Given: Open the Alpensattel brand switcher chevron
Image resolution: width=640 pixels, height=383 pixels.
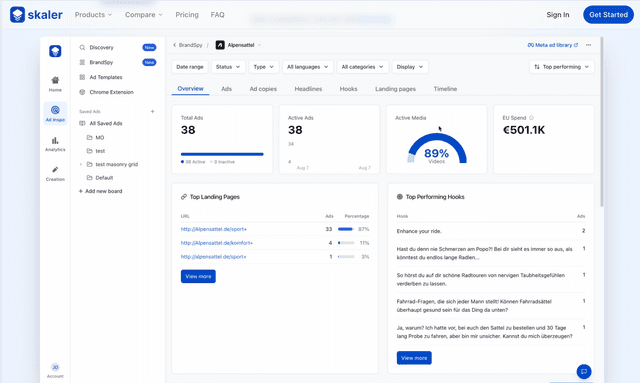Looking at the screenshot, I should (x=260, y=45).
